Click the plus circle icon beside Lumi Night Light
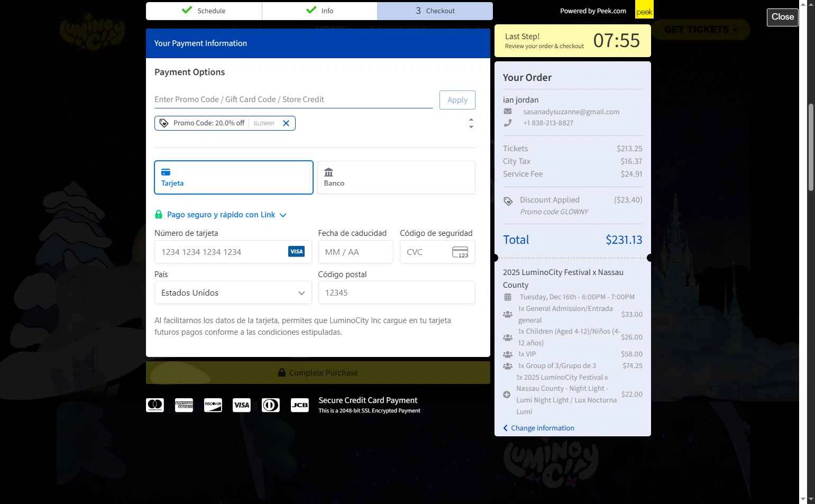 tap(507, 395)
